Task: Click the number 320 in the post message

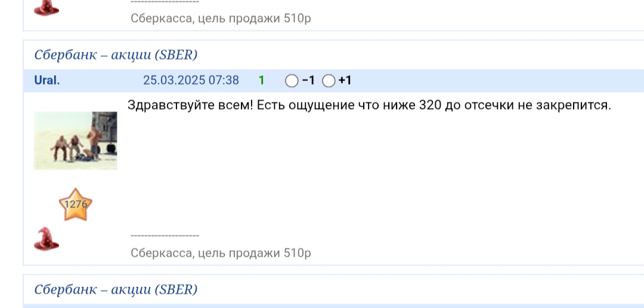Action: [430, 105]
